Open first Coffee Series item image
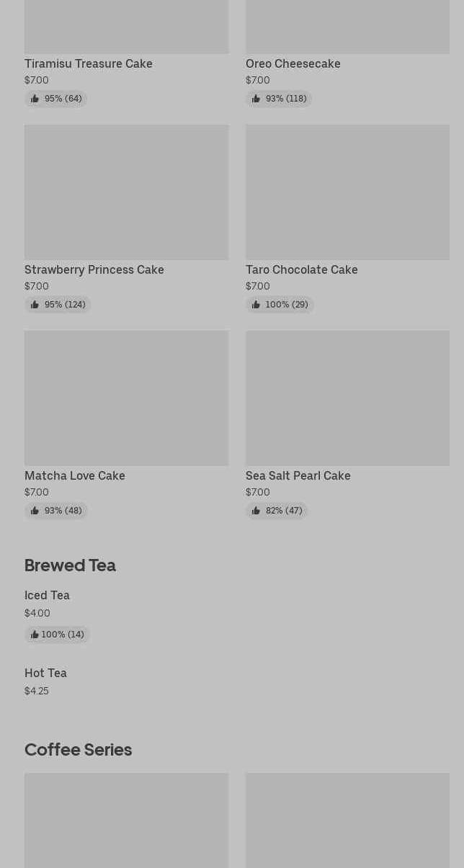The height and width of the screenshot is (868, 464). pyautogui.click(x=126, y=820)
